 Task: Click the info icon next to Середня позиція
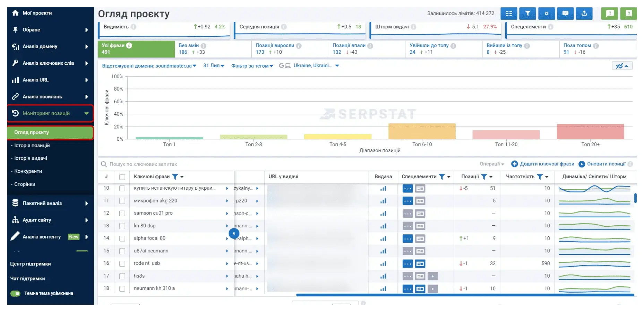point(284,27)
